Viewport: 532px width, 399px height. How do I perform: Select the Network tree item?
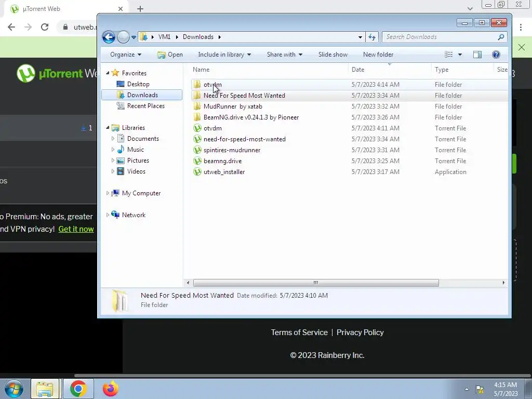coord(134,215)
